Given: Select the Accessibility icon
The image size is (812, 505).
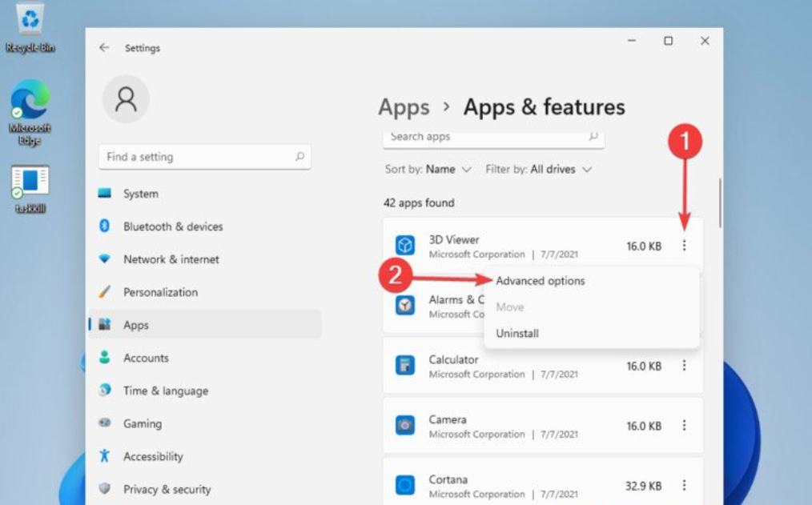Looking at the screenshot, I should click(105, 456).
